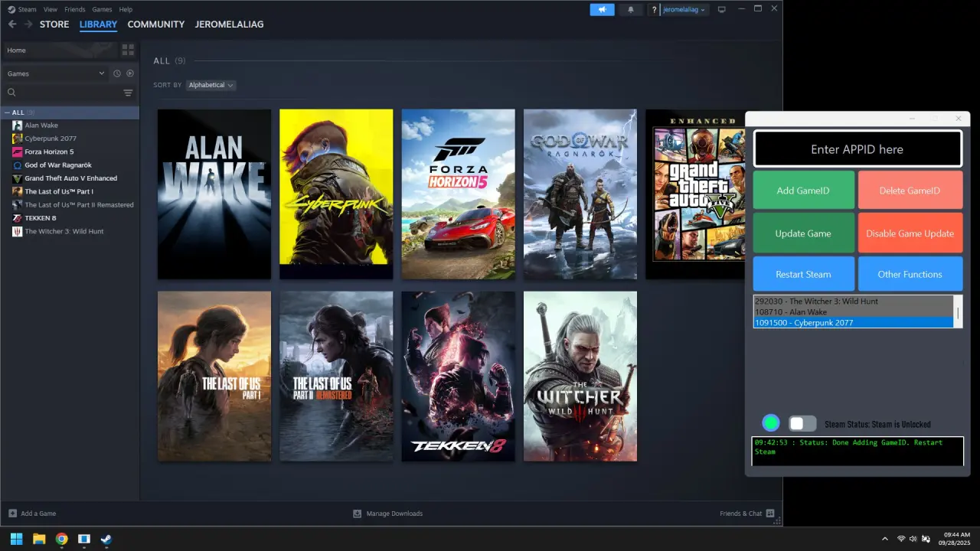Viewport: 980px width, 551px height.
Task: Switch to the LIBRARY tab
Action: point(98,24)
